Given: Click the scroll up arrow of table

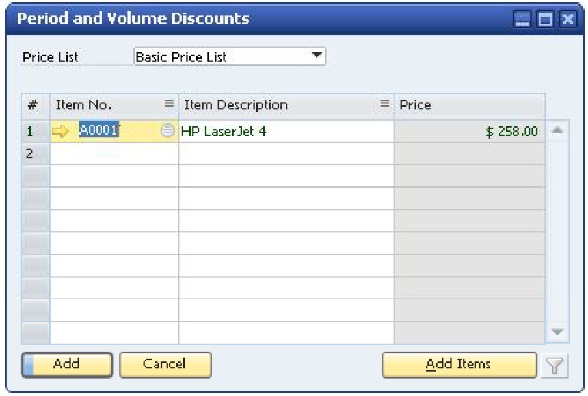Looking at the screenshot, I should point(557,130).
